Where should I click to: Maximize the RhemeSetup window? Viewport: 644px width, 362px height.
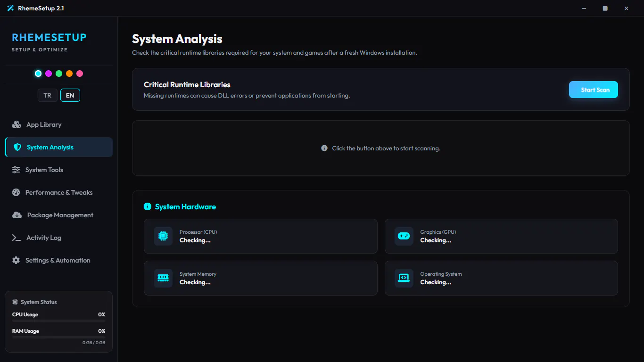[605, 8]
